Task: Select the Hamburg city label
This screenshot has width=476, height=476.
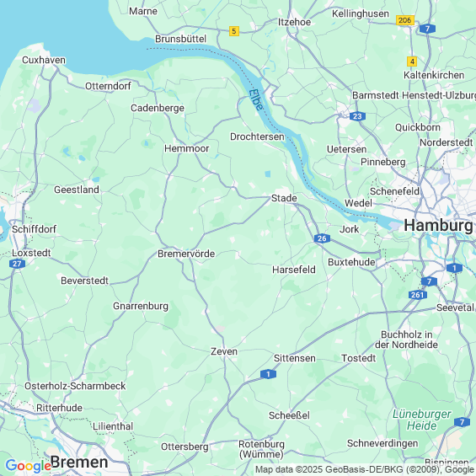Action: (x=438, y=225)
